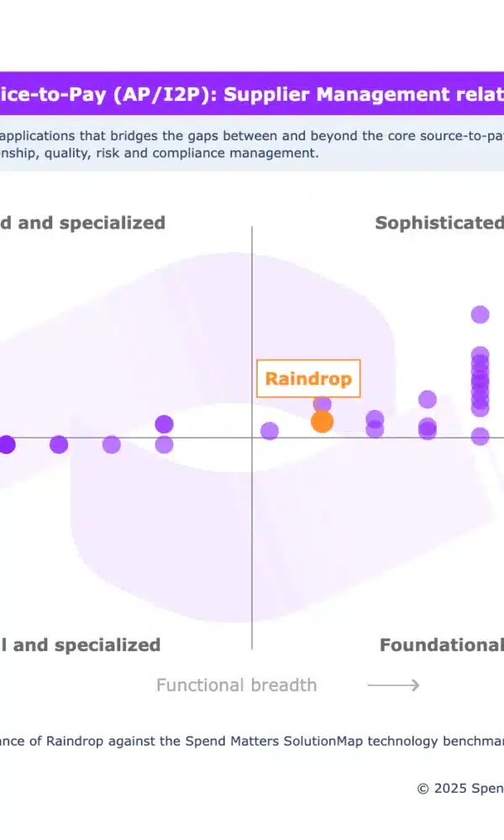Click the Spend Matters SolutionMap benchmark caption
The height and width of the screenshot is (840, 504).
252,740
